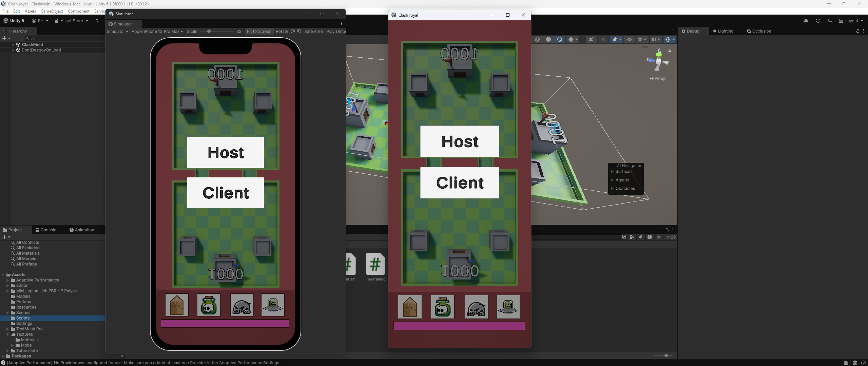Open the gizmos dropdown arrow
Viewport: 868px width, 366px height.
[674, 39]
